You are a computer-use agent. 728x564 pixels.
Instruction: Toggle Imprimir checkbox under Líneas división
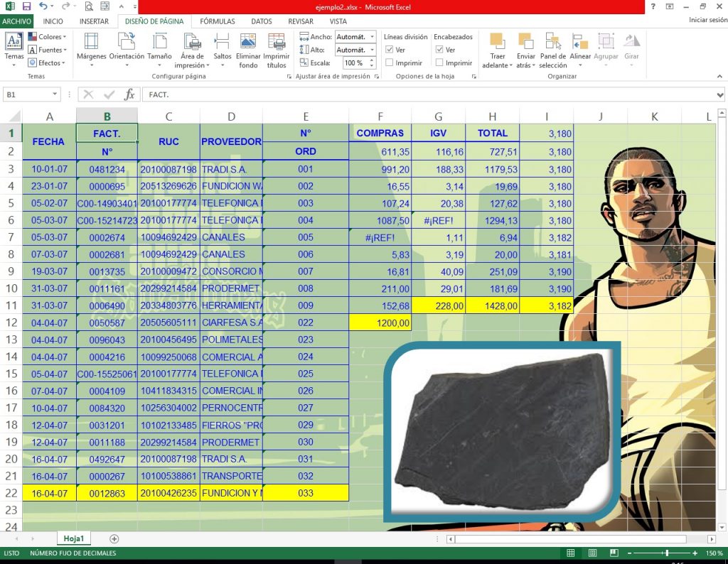[389, 63]
